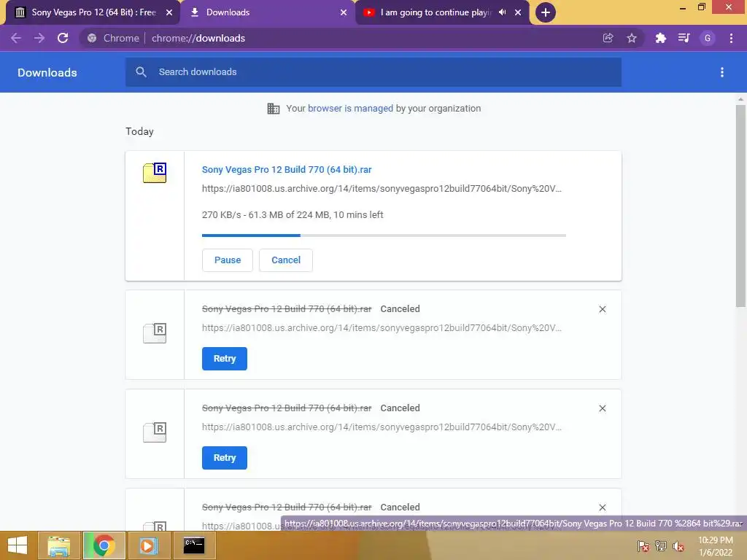Click the download progress bar
This screenshot has height=560, width=747.
pos(384,236)
